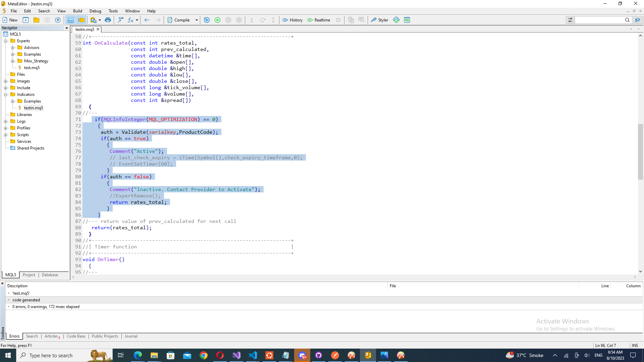644x362 pixels.
Task: Toggle the Toolbox panel toolbar icon
Action: coord(70,20)
